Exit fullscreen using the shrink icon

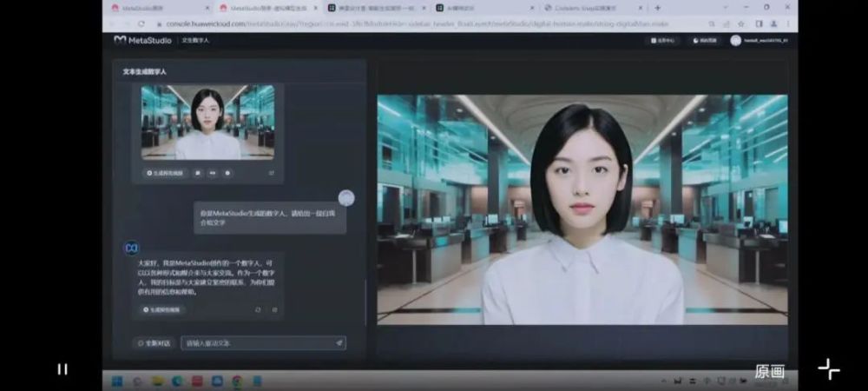[x=829, y=369]
